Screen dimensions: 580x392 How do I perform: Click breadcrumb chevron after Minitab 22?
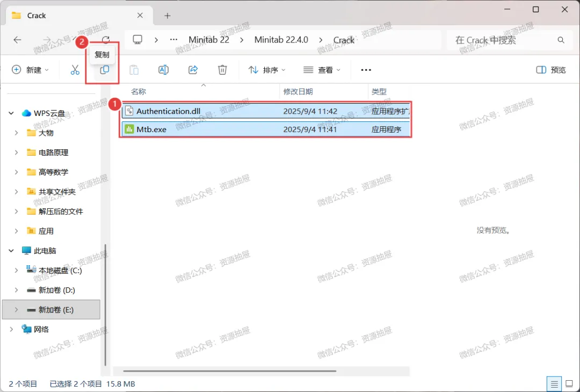[x=242, y=40]
